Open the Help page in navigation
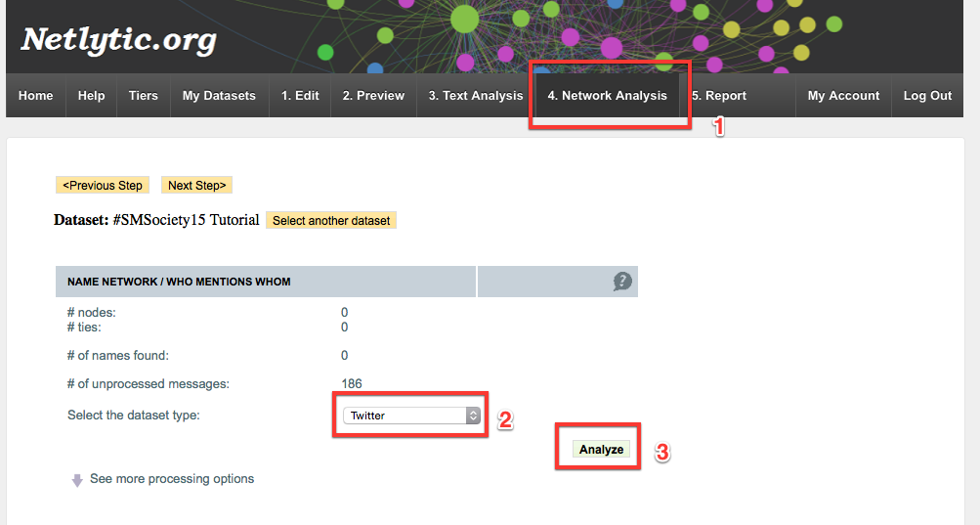This screenshot has height=525, width=980. pos(91,96)
